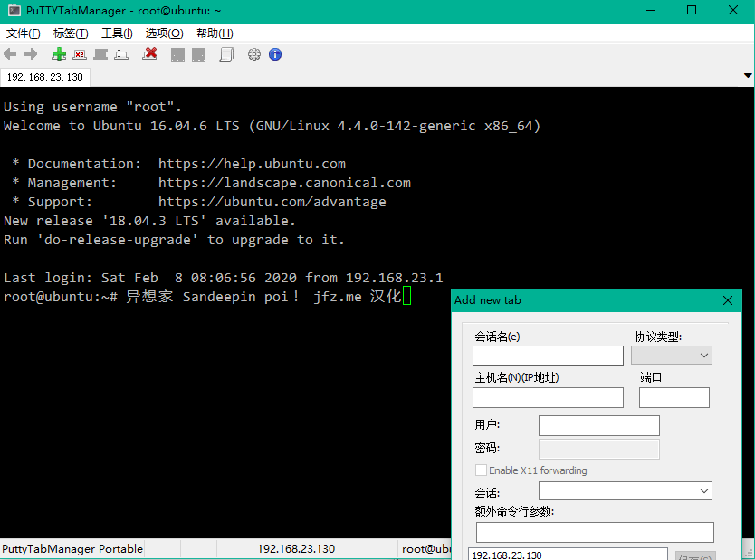Open the 文件(F) menu
The image size is (755, 560).
coord(24,33)
